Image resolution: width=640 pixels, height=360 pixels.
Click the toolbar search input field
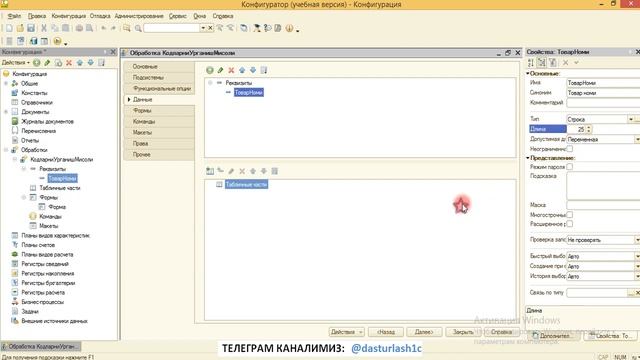(x=172, y=28)
